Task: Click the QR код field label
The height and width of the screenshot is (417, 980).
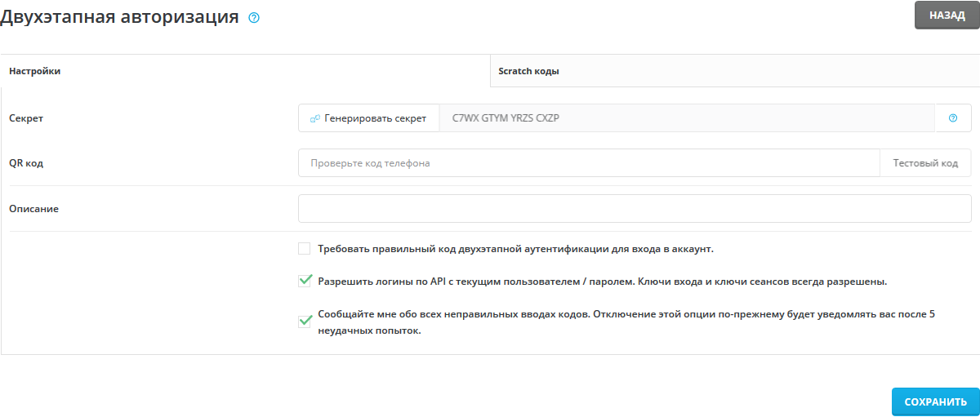Action: [x=26, y=162]
